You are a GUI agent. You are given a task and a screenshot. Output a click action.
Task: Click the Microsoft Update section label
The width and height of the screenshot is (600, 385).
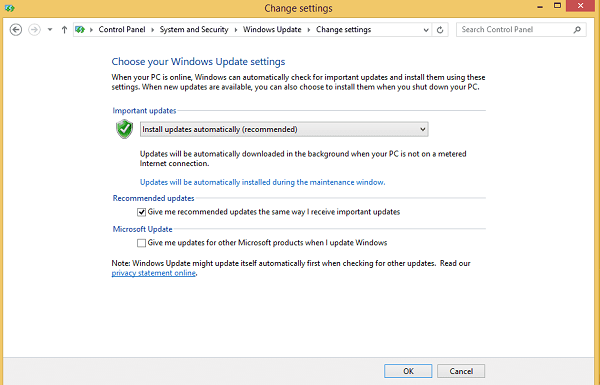[x=142, y=229]
